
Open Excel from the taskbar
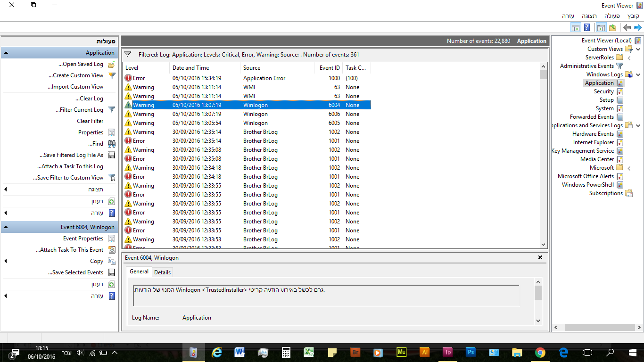tap(309, 353)
